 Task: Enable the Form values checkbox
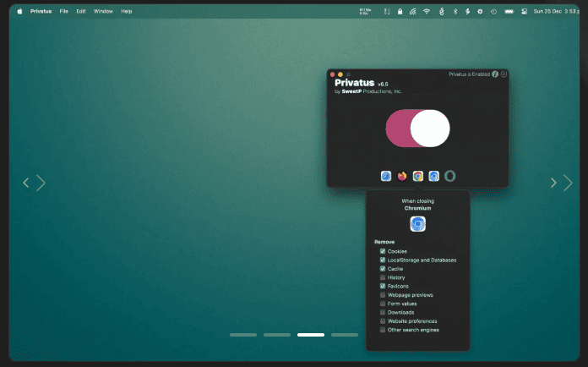(383, 304)
